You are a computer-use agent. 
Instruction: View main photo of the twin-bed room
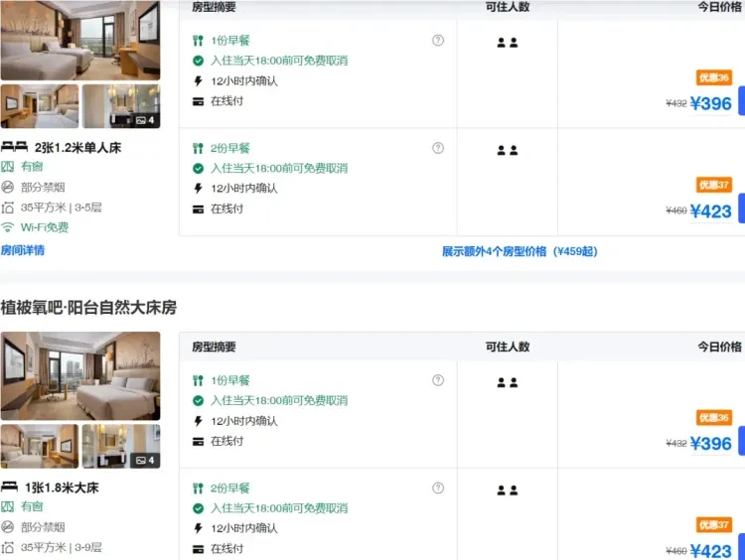79,40
